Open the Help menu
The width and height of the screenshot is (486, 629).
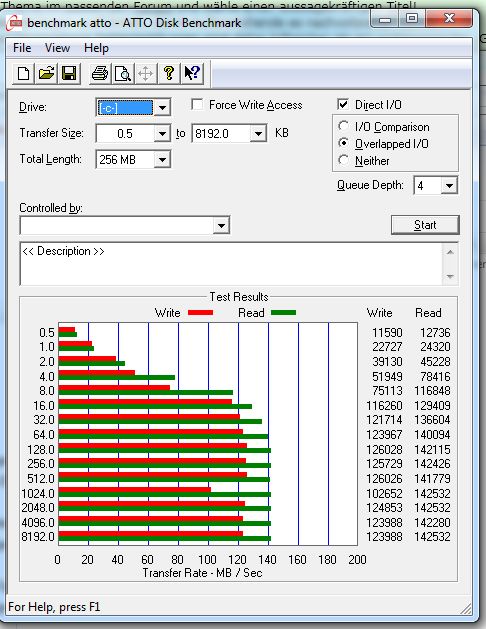[x=96, y=48]
